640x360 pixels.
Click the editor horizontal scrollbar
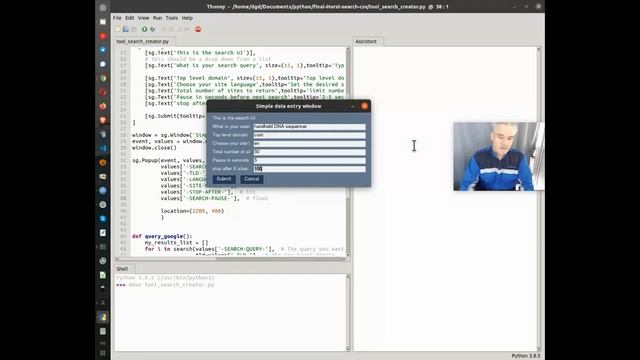[231, 259]
